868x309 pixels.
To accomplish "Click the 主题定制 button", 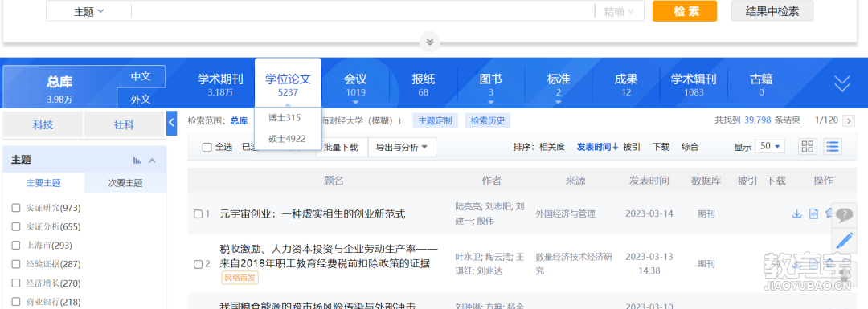I will [x=435, y=120].
